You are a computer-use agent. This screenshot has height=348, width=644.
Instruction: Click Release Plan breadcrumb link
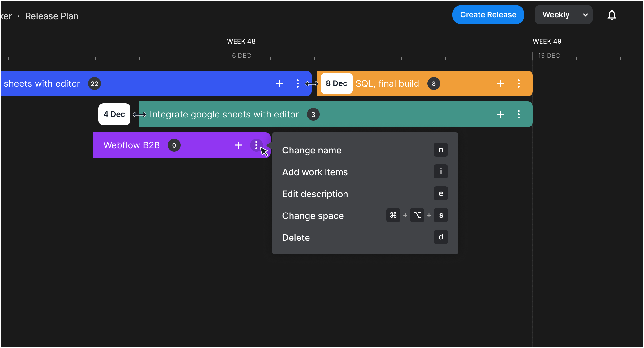point(52,16)
